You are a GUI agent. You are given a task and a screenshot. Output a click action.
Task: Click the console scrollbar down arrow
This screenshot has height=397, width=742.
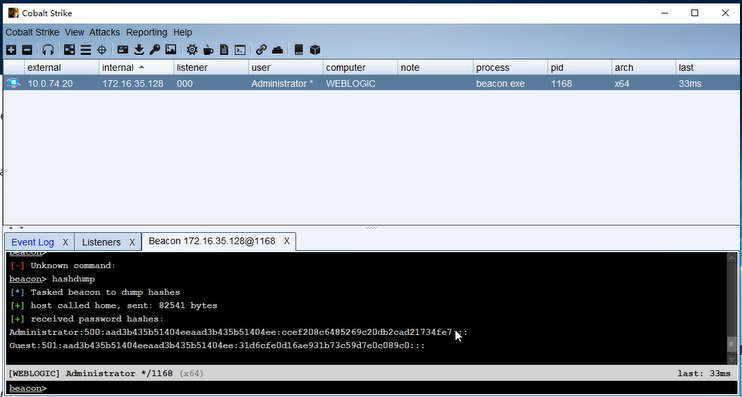pyautogui.click(x=732, y=360)
